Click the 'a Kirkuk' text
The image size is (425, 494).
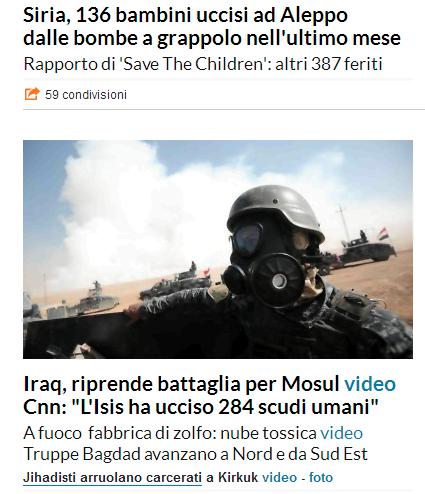(232, 477)
